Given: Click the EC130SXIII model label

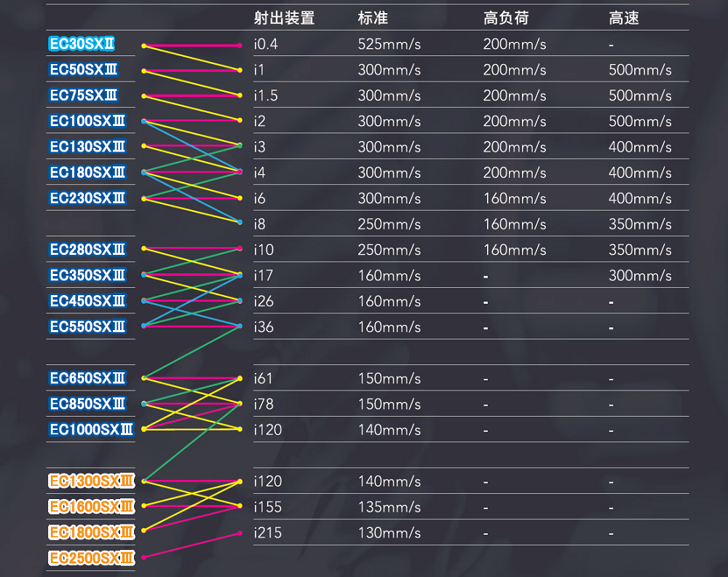Looking at the screenshot, I should (87, 147).
